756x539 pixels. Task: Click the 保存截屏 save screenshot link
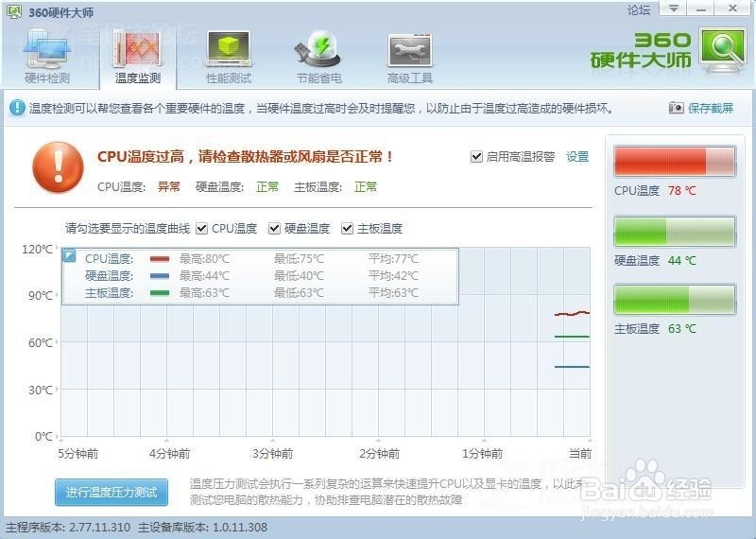[x=711, y=108]
